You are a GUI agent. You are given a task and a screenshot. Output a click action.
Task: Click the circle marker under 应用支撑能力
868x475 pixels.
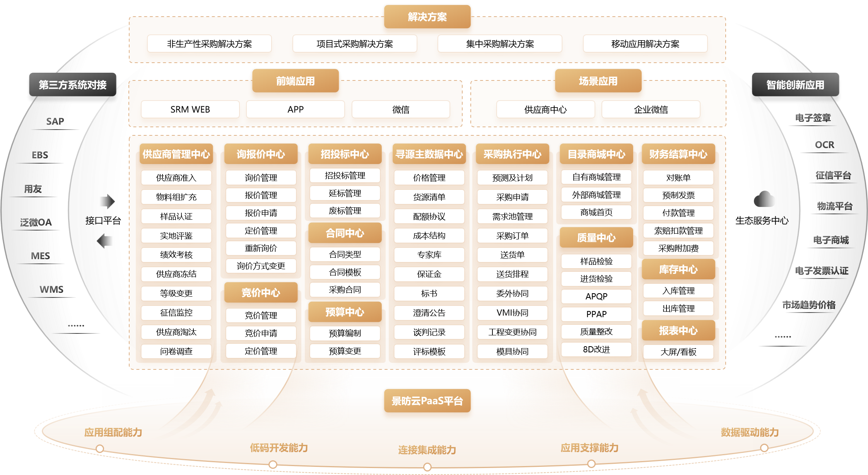point(591,464)
